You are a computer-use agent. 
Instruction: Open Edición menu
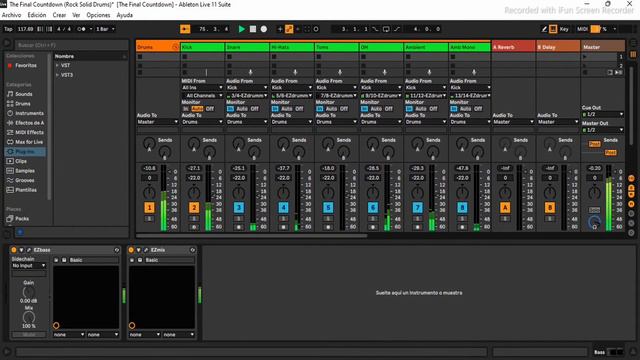(37, 15)
